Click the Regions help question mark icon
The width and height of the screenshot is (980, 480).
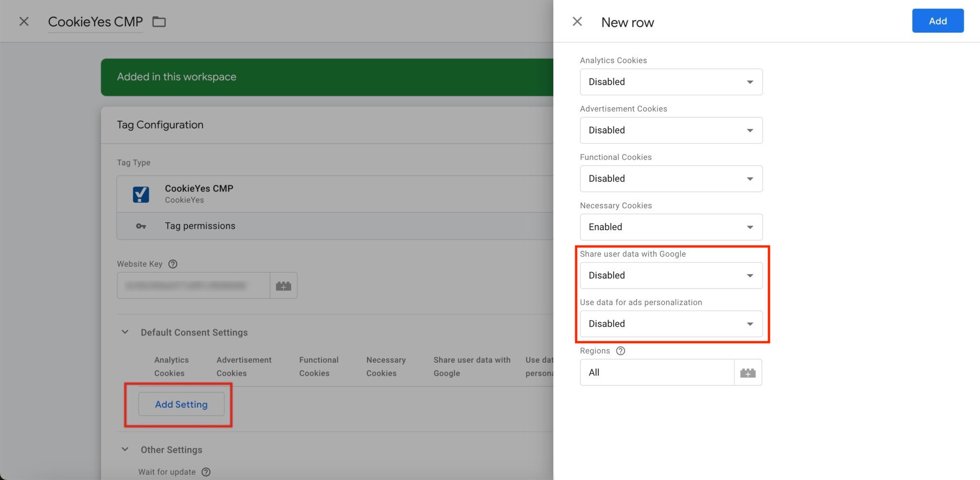click(x=621, y=351)
